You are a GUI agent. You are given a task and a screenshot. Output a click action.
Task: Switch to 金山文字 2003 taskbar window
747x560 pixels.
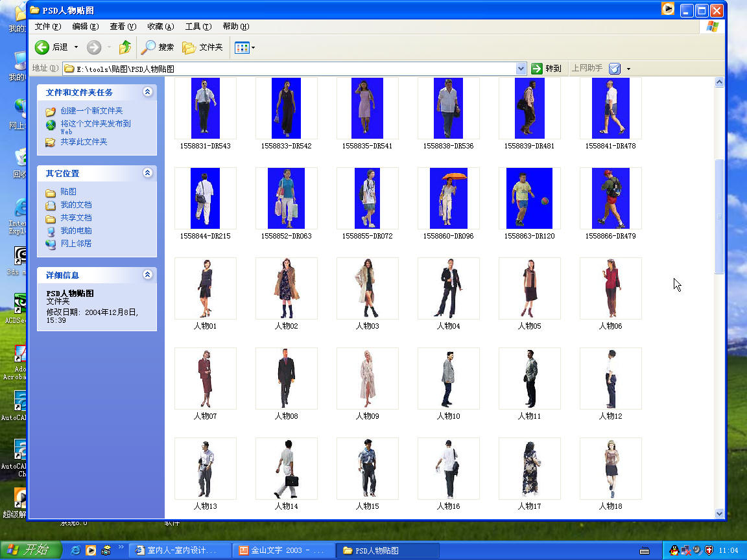point(284,550)
